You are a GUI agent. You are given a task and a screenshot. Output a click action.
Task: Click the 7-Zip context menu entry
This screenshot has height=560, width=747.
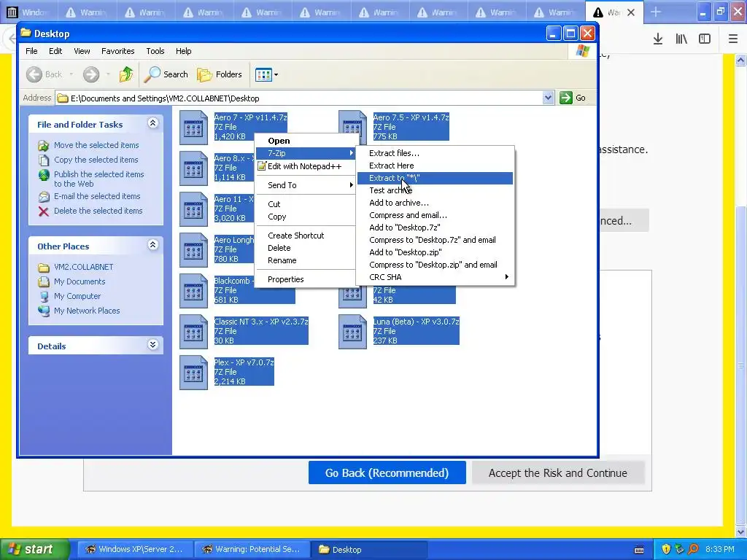point(306,153)
